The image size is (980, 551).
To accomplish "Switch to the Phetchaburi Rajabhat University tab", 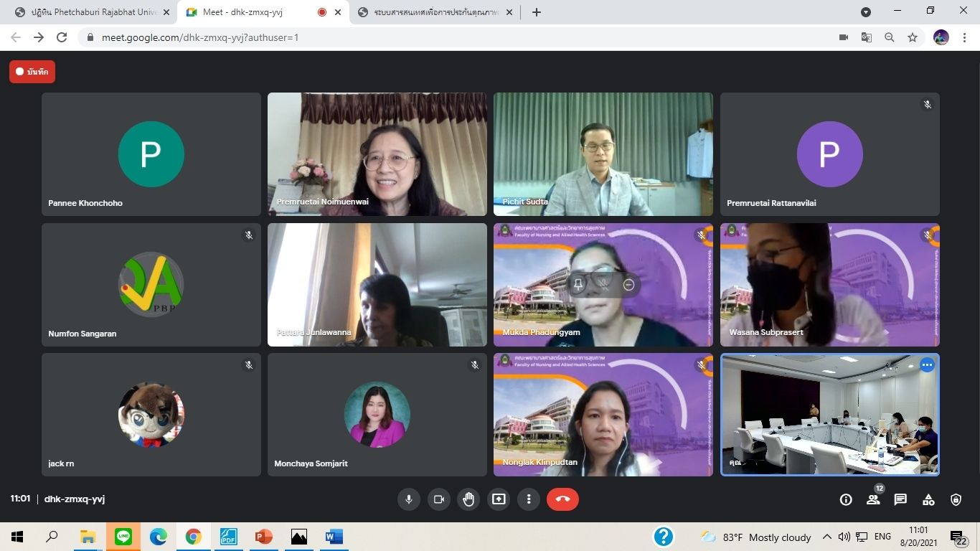I will pyautogui.click(x=93, y=12).
